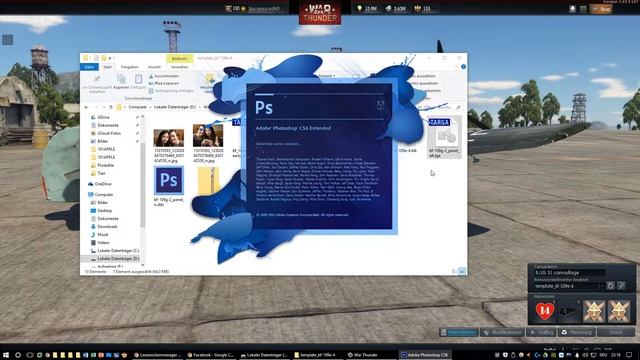The width and height of the screenshot is (640, 360).
Task: Open the Windows Start menu
Action: tap(6, 355)
